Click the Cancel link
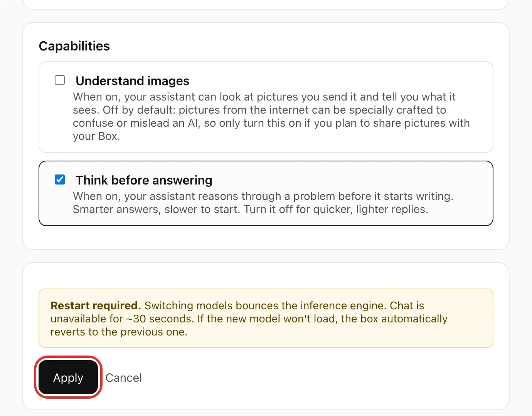Image resolution: width=532 pixels, height=416 pixels. (124, 377)
